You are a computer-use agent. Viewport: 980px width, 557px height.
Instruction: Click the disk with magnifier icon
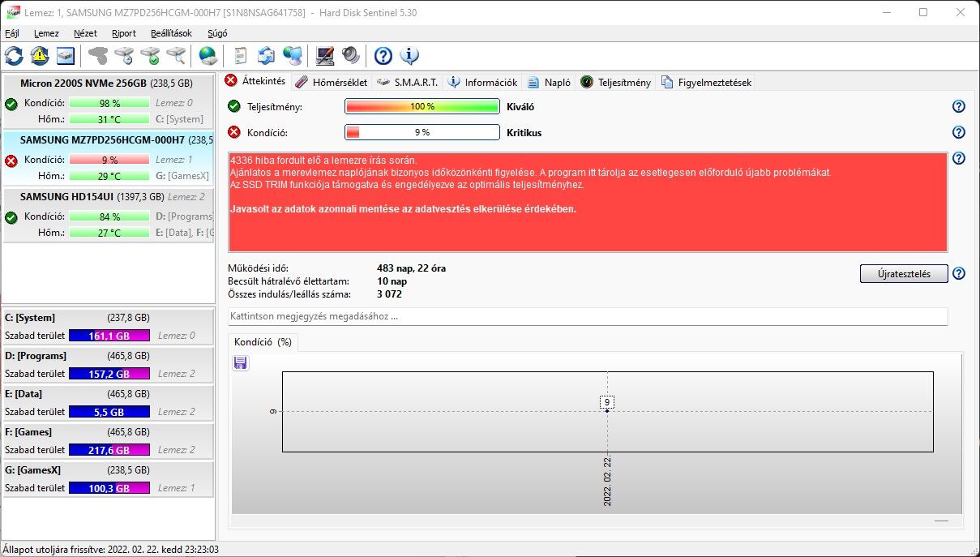176,56
